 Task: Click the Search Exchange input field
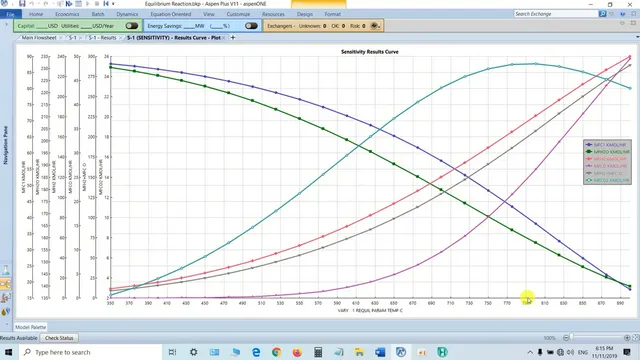pyautogui.click(x=556, y=14)
